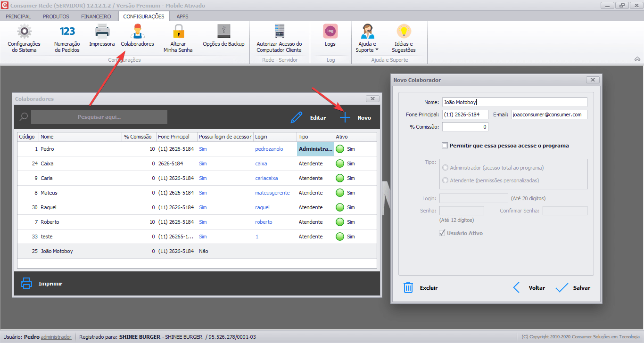
Task: Sort by the Código column header
Action: (x=28, y=137)
